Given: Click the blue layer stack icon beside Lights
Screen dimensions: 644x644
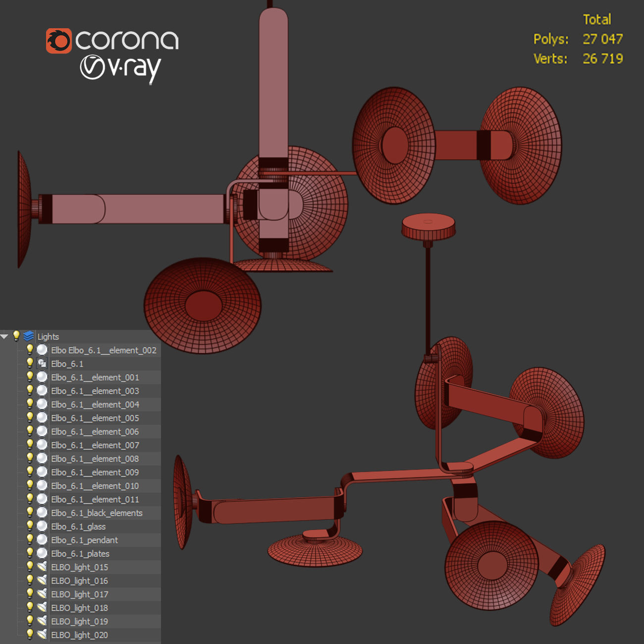Looking at the screenshot, I should pyautogui.click(x=29, y=336).
